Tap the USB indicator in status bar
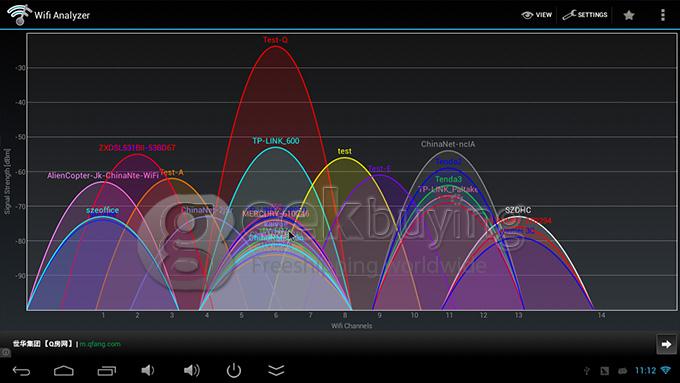 (586, 370)
